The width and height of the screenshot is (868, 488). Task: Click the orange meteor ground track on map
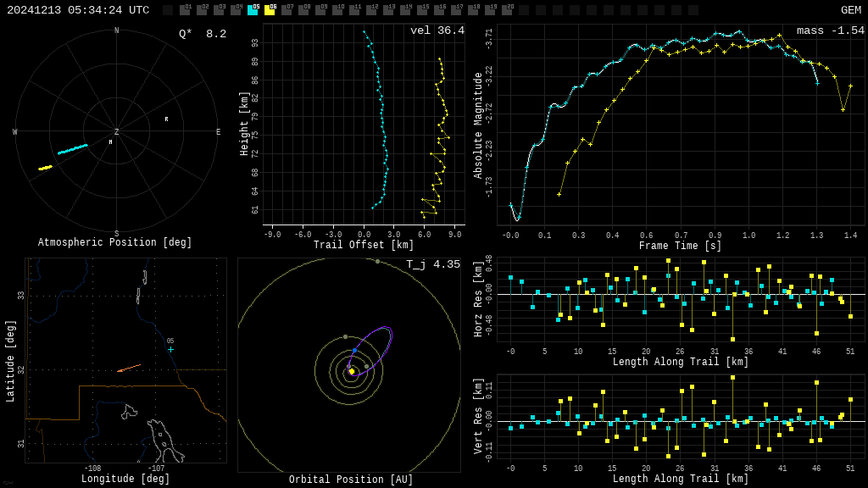click(130, 368)
